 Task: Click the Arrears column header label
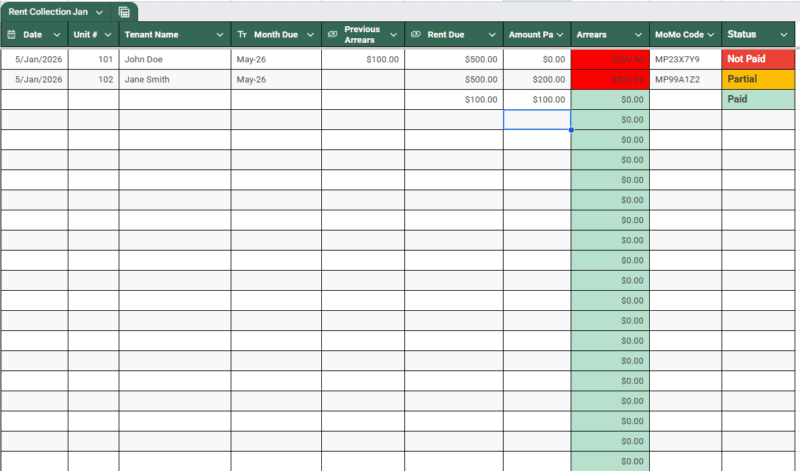coord(591,35)
